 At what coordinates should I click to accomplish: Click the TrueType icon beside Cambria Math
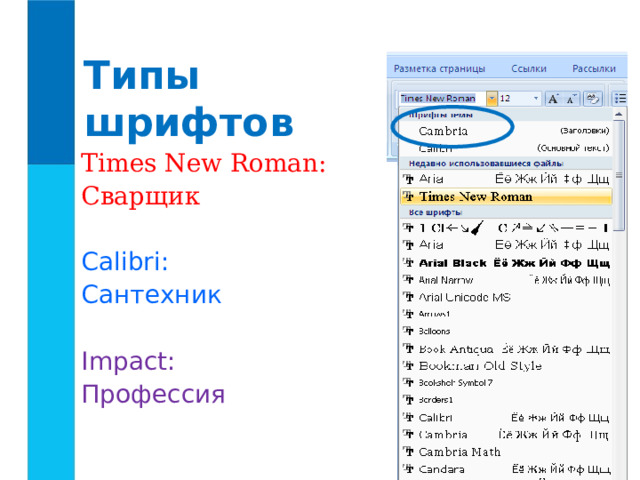point(408,451)
